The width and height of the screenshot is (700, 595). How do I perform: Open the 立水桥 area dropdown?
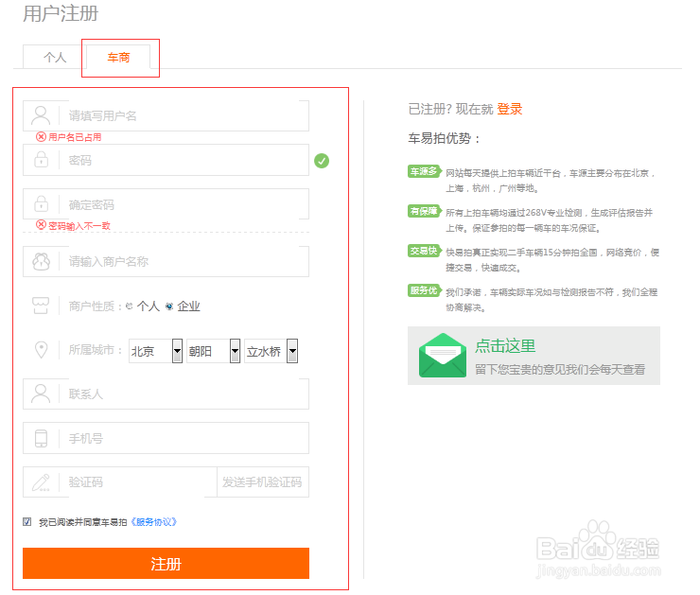(x=271, y=351)
